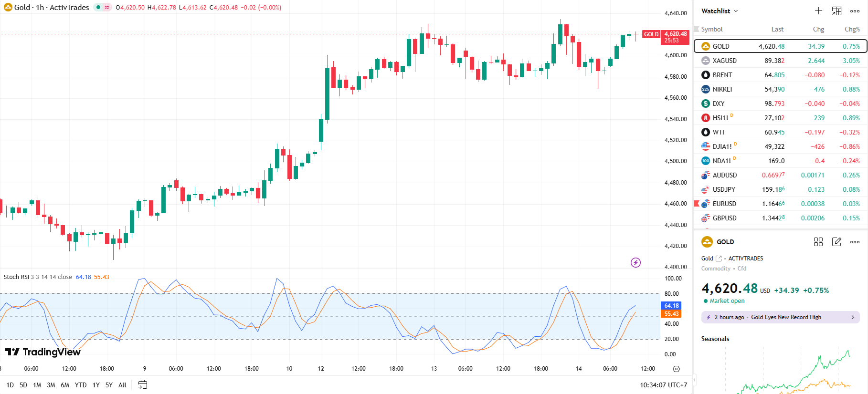The height and width of the screenshot is (394, 868).
Task: Open the UTC+7 timezone menu
Action: 663,385
